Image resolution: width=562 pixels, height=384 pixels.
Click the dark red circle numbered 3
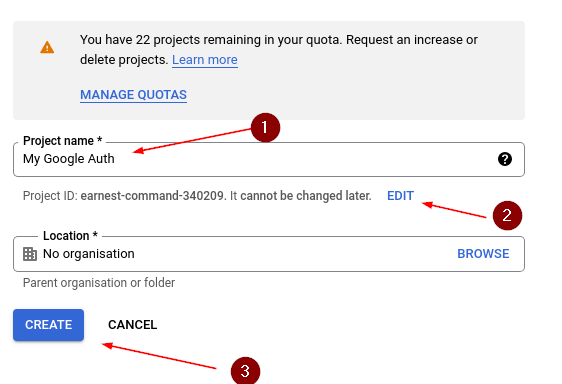pyautogui.click(x=245, y=371)
